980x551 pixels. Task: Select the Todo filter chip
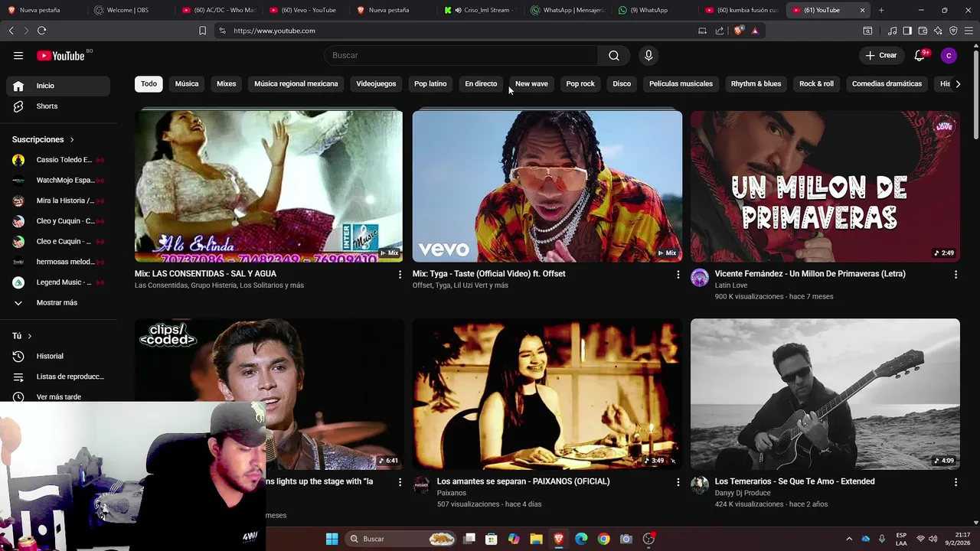[149, 84]
